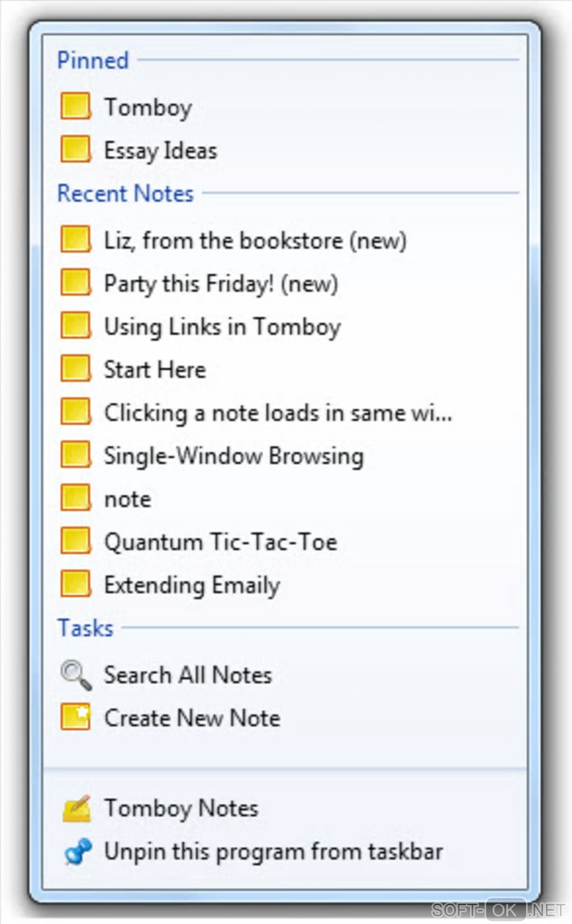572x924 pixels.
Task: Open the pinned Essay Ideas entry
Action: pyautogui.click(x=160, y=150)
